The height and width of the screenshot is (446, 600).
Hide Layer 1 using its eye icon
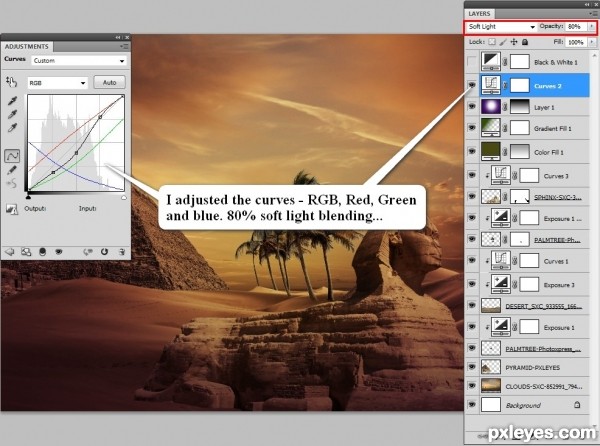point(472,106)
